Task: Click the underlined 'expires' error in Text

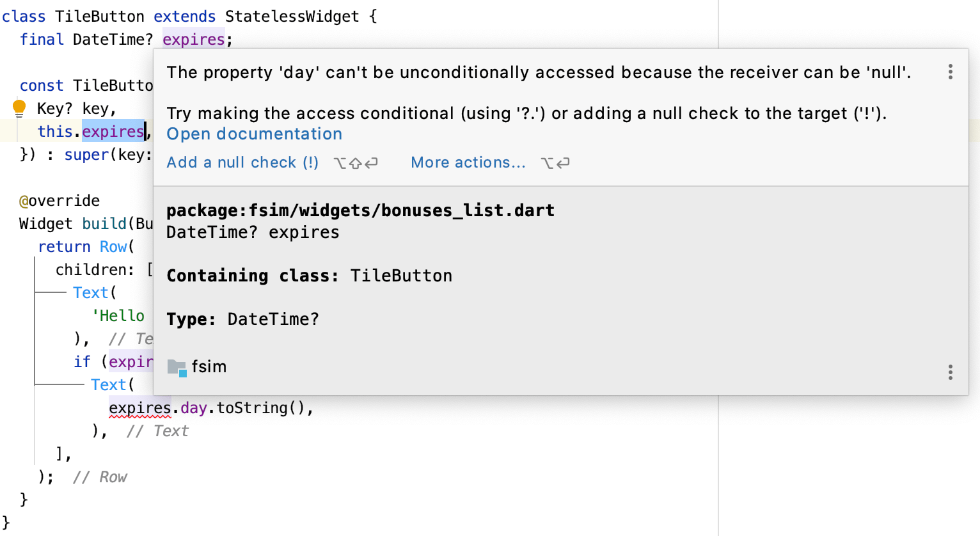Action: pyautogui.click(x=139, y=408)
